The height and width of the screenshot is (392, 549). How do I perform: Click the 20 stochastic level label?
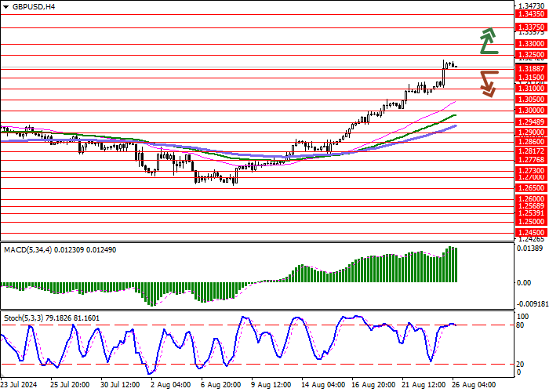[x=521, y=365]
